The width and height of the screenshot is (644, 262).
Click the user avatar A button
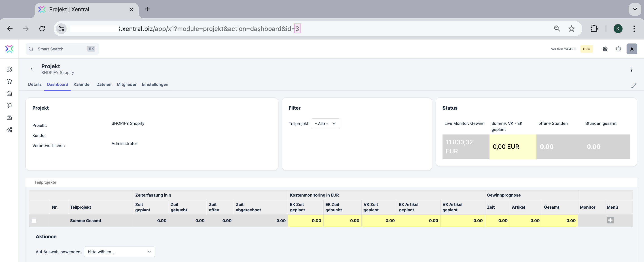631,49
